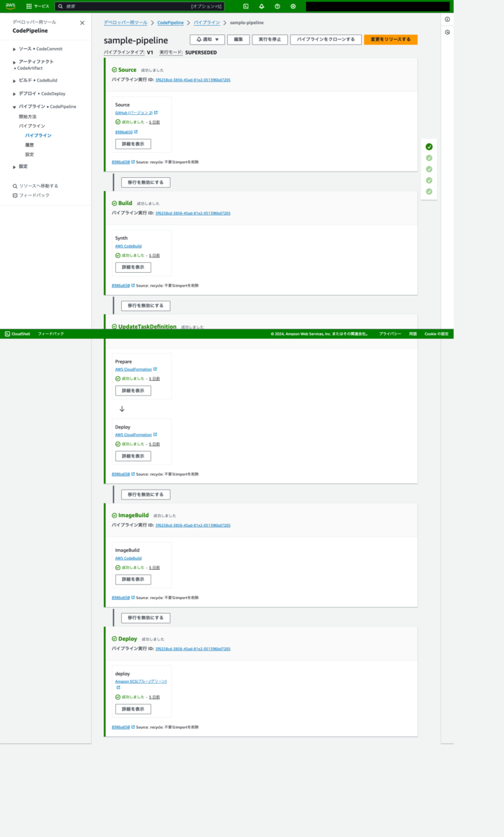This screenshot has height=837, width=504.
Task: Show details for the Source action
Action: click(x=133, y=144)
